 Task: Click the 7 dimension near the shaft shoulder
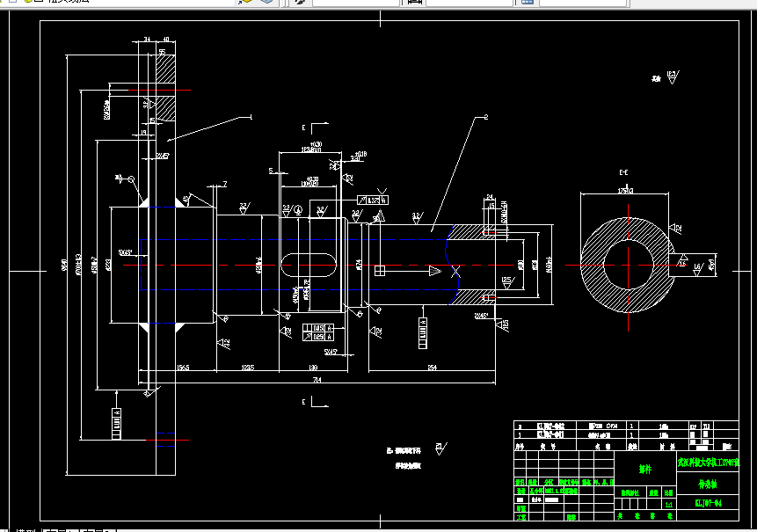(225, 184)
